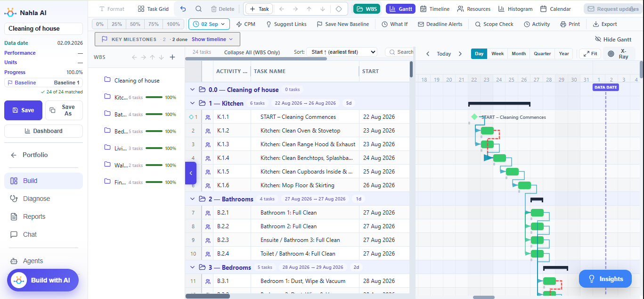Viewport: 644px width, 299px height.
Task: Click the Save As button
Action: pos(64,110)
